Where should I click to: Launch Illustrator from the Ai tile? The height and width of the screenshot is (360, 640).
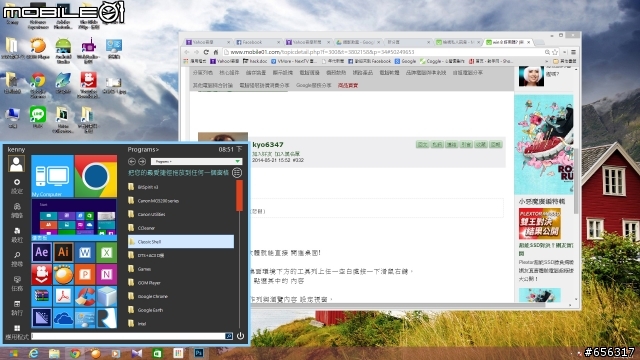pos(63,252)
